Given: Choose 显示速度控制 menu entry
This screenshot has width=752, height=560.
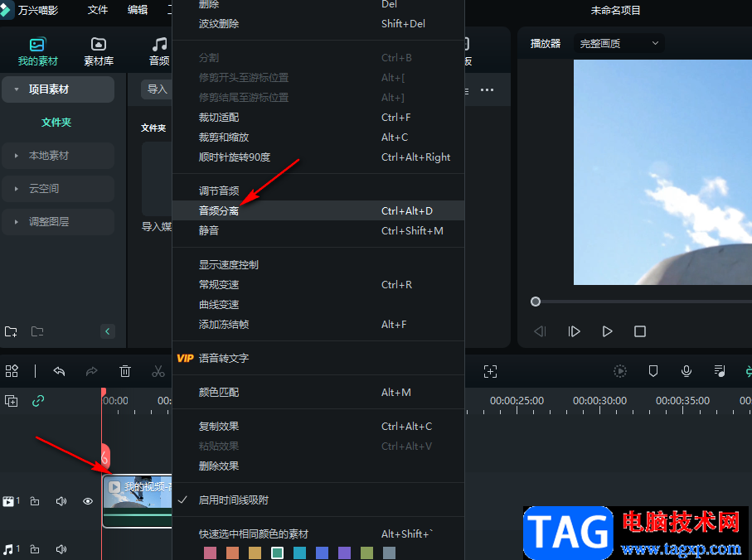Looking at the screenshot, I should point(318,265).
